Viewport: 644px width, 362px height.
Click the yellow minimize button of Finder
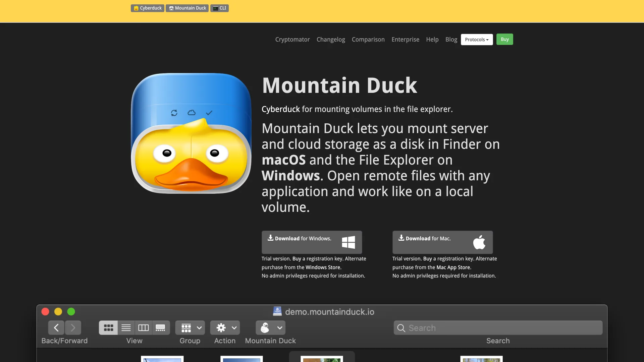coord(58,312)
